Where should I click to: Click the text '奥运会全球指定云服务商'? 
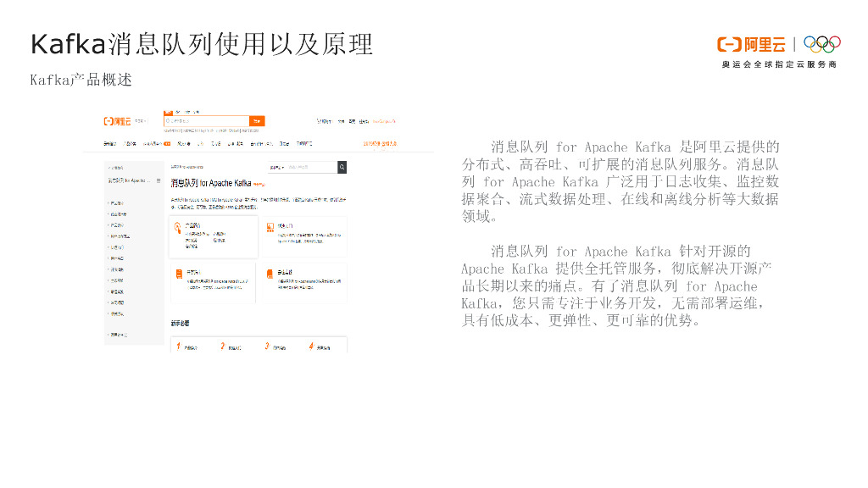[x=779, y=64]
